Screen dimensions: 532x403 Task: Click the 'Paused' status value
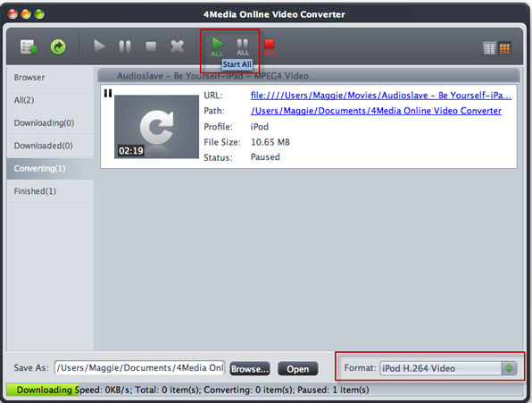(x=265, y=157)
